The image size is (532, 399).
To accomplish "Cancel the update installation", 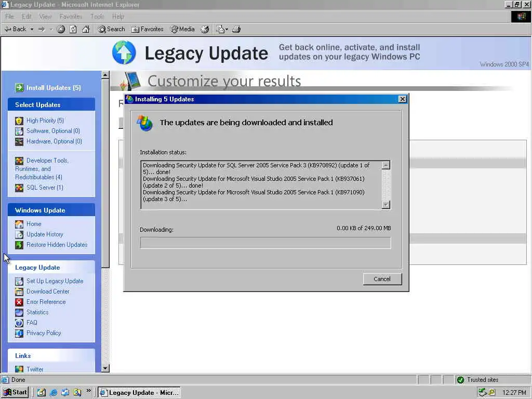I will pos(382,279).
